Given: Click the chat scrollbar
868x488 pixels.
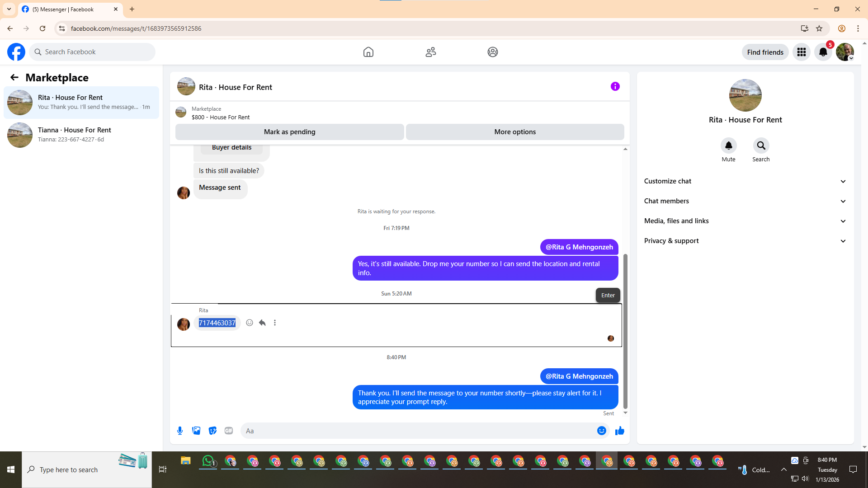Looking at the screenshot, I should click(x=625, y=330).
